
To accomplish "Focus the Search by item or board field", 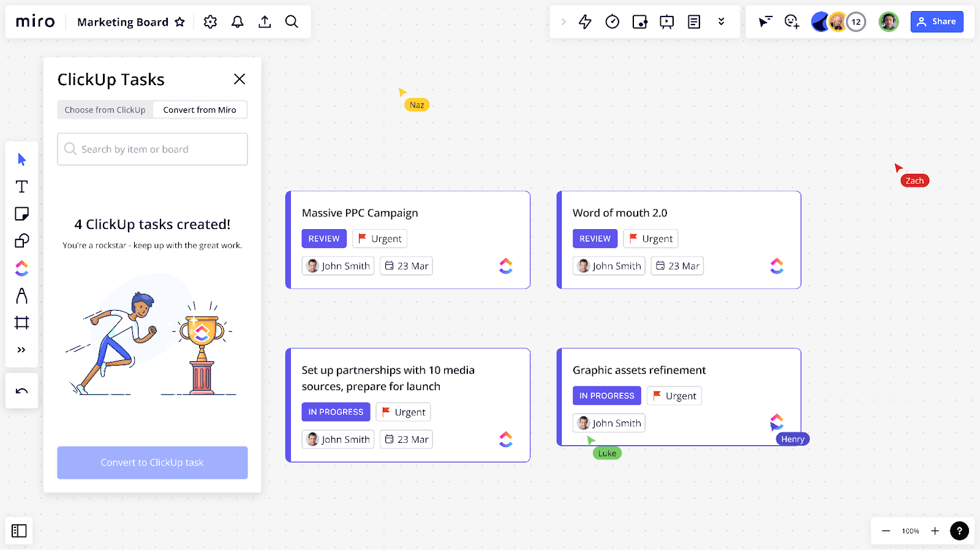I will (153, 149).
